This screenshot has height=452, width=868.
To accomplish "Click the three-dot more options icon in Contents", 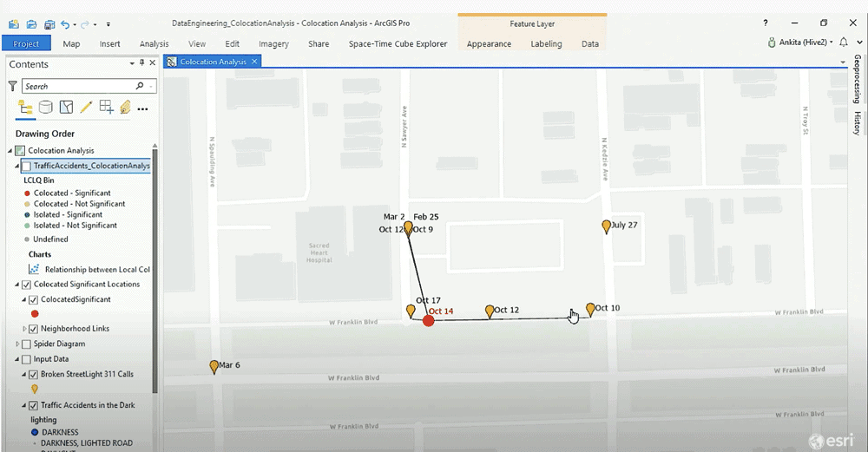I will pos(143,109).
